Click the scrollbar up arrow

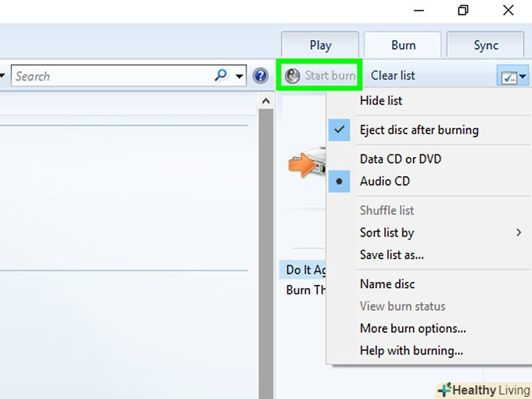coord(266,101)
